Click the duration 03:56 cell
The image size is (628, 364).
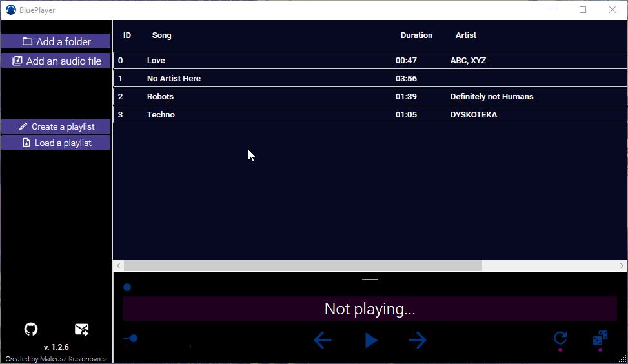click(x=406, y=79)
